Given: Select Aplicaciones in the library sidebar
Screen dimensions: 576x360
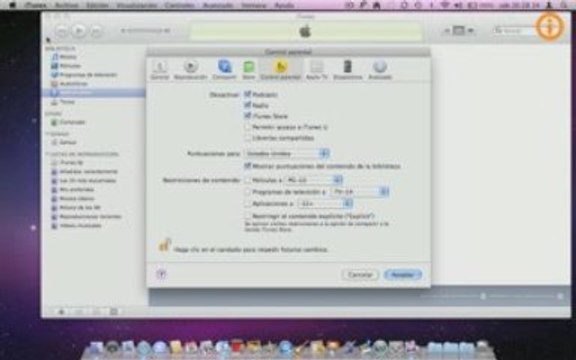Looking at the screenshot, I should click(x=94, y=93).
